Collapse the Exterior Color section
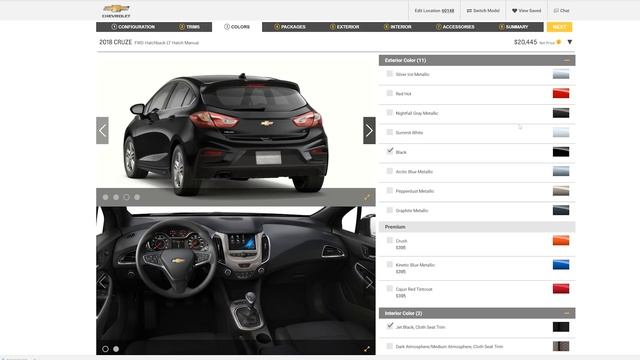 pos(567,60)
